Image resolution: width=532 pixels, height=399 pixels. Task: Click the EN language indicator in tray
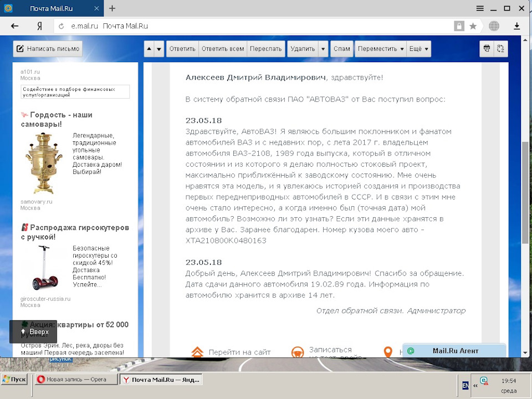click(465, 385)
